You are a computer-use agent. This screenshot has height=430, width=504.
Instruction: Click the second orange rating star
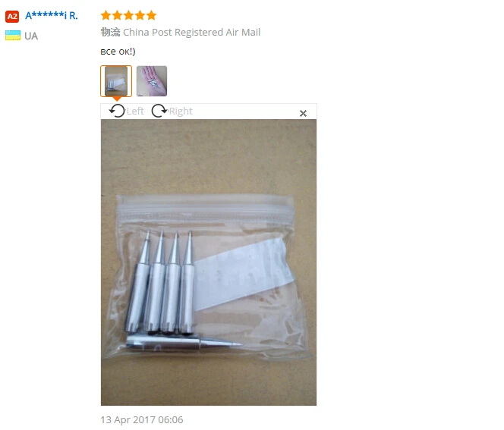click(118, 15)
